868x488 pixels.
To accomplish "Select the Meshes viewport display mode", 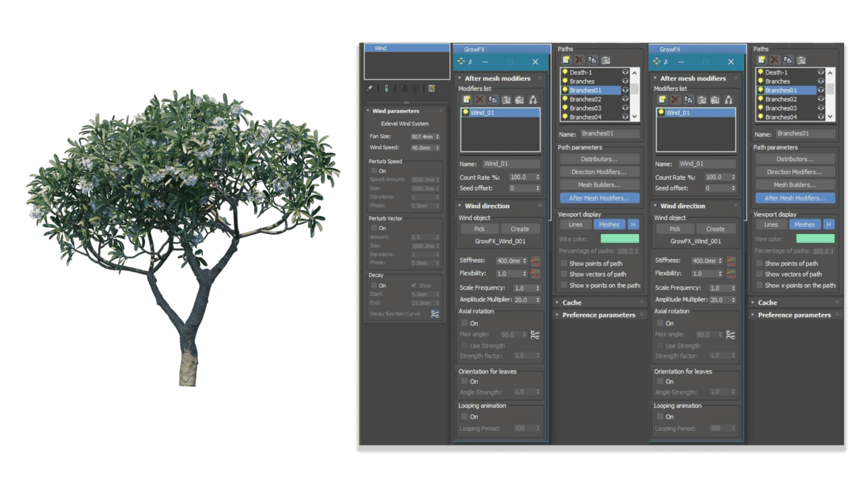I will (x=609, y=224).
